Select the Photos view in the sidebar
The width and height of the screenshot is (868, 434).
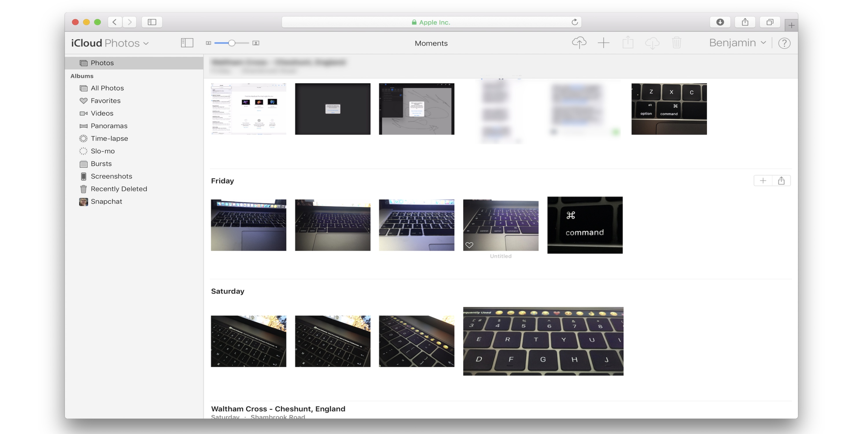click(x=102, y=63)
